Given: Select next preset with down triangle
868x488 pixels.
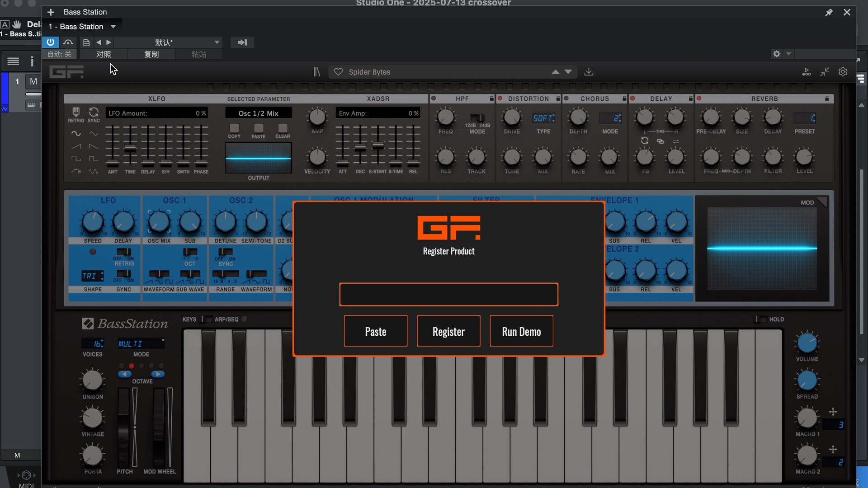Looking at the screenshot, I should (x=568, y=72).
